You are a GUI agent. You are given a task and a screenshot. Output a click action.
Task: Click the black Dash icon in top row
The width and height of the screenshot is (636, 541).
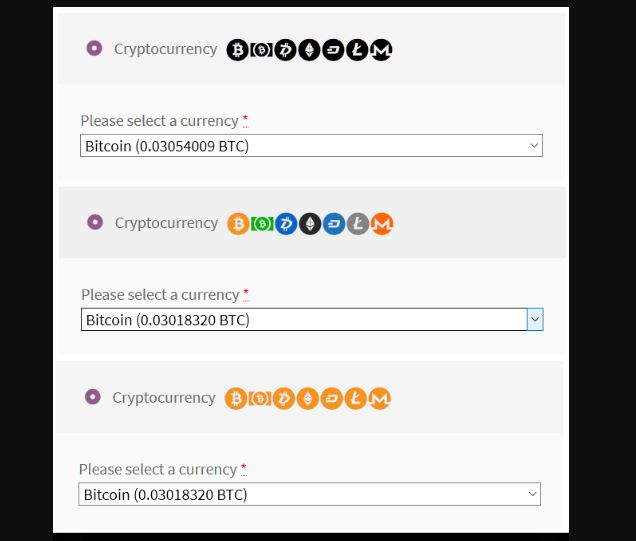(333, 50)
